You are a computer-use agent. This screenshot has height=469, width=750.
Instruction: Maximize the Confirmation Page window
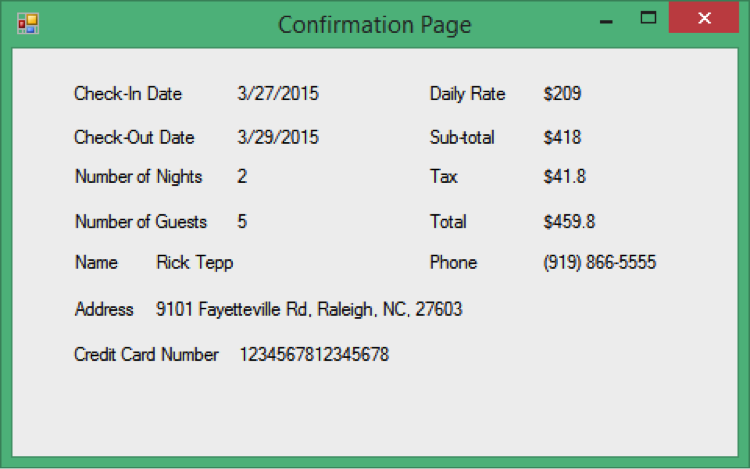(x=648, y=18)
